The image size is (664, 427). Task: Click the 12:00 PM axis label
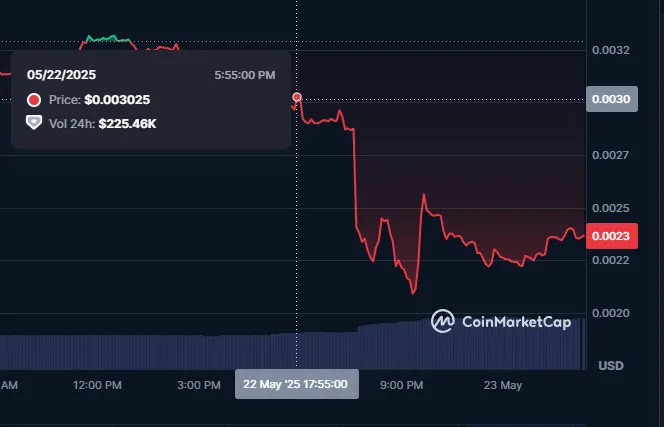click(97, 385)
